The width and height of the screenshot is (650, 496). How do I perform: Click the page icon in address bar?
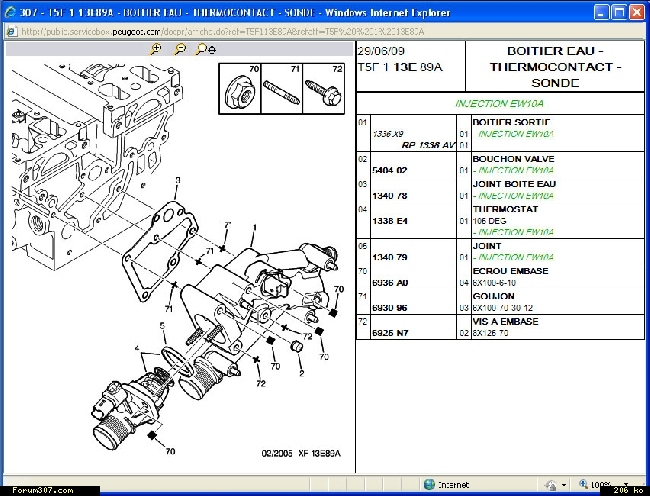coord(12,31)
